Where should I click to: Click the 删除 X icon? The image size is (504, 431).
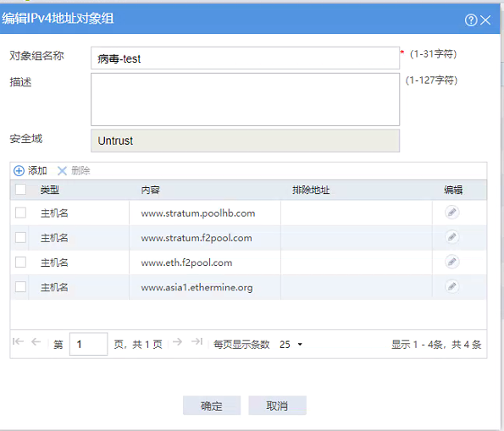(x=62, y=171)
